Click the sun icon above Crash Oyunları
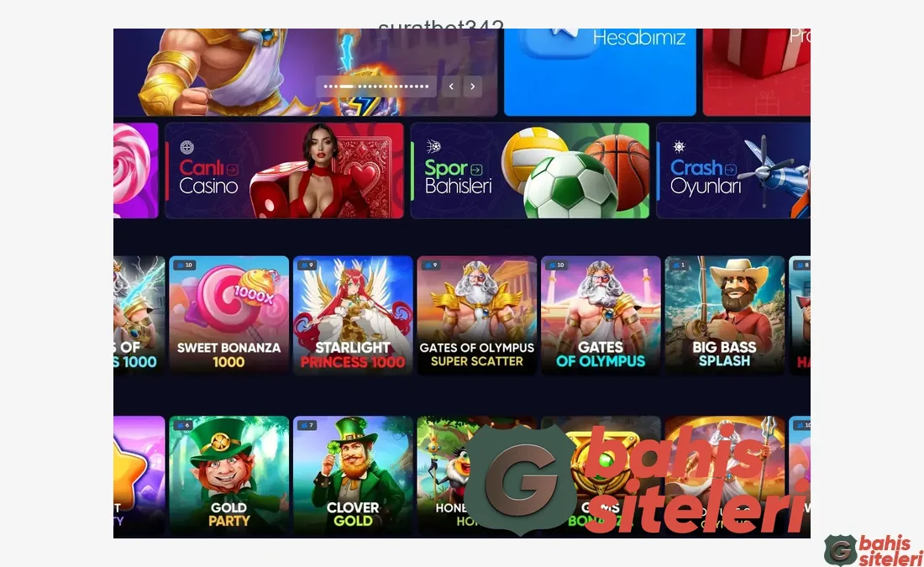 (679, 147)
